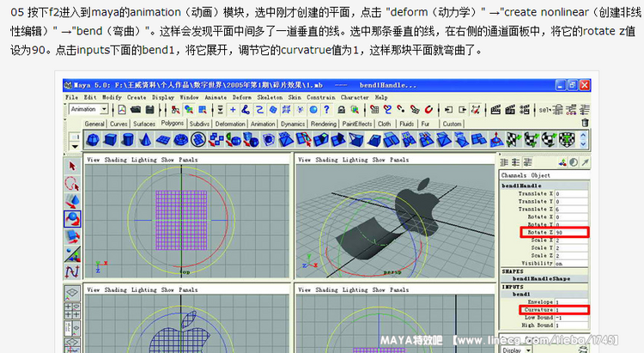Image resolution: width=644 pixels, height=353 pixels.
Task: Click the new scene icon
Action: [122, 110]
